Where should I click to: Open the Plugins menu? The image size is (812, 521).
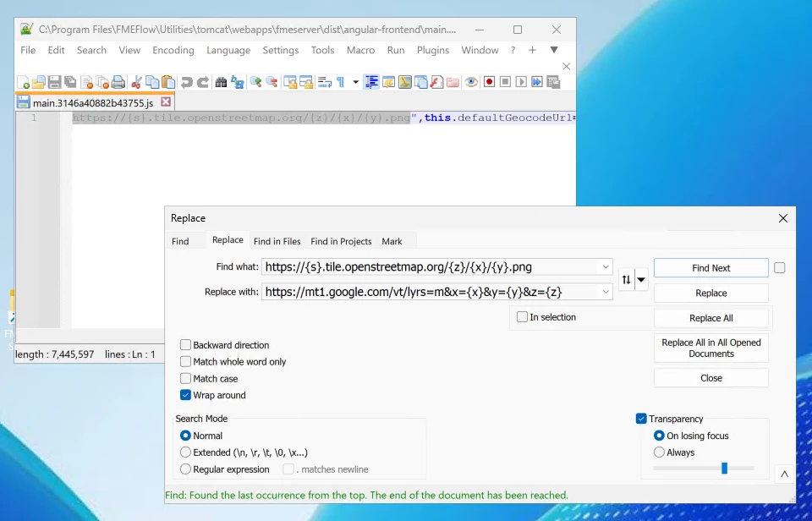433,50
